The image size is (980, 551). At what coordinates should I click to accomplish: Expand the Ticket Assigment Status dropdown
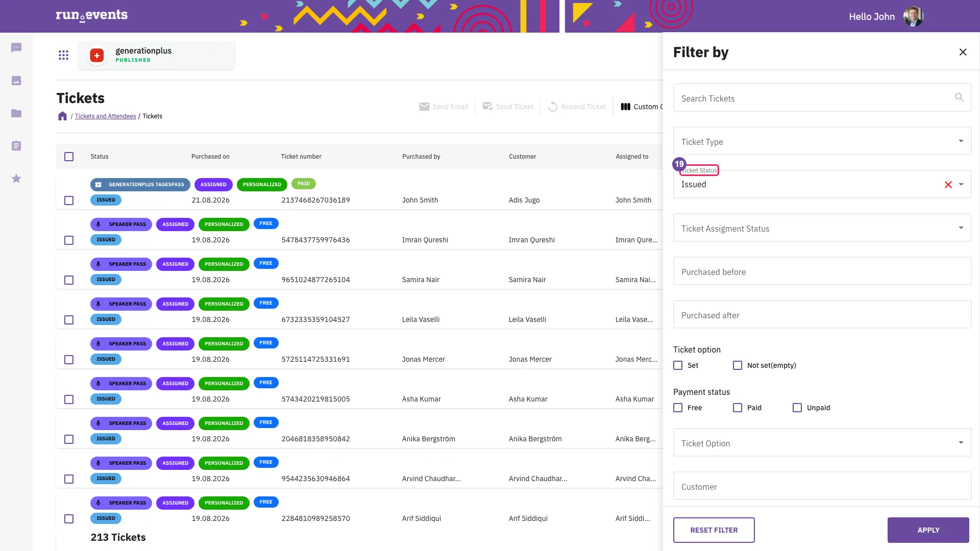(x=822, y=228)
